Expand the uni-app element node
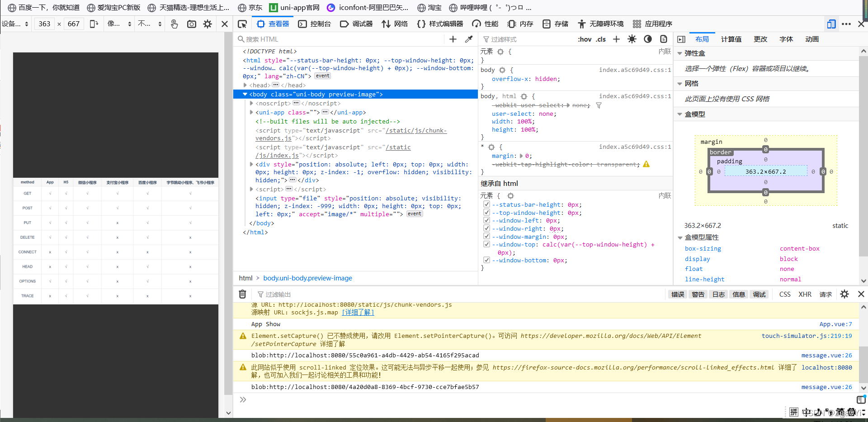 pos(251,112)
